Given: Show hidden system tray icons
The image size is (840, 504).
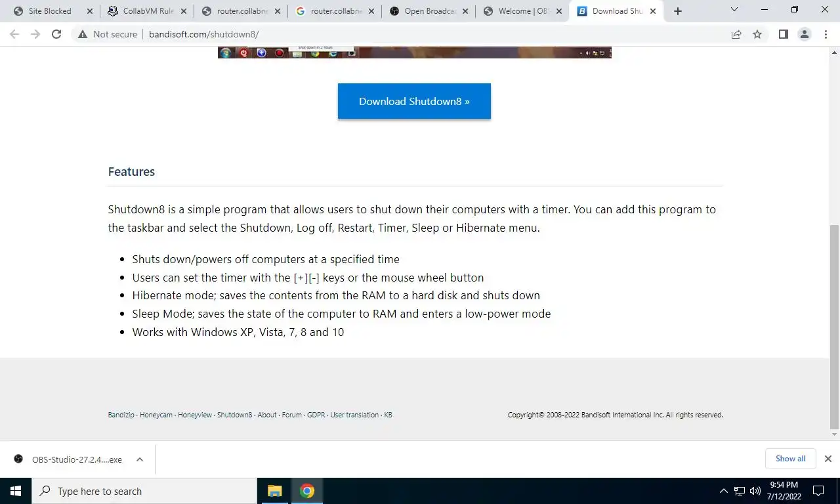Looking at the screenshot, I should tap(723, 491).
